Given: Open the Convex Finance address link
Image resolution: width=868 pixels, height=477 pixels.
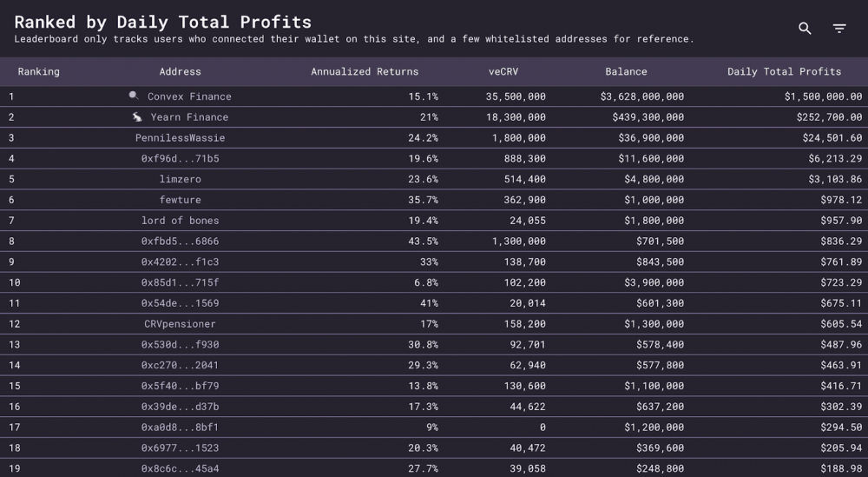Looking at the screenshot, I should (189, 96).
